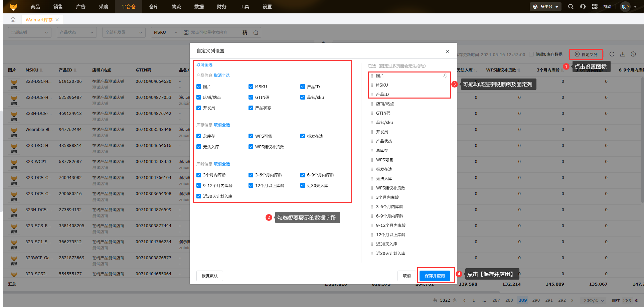Click the 精 exact-match toggle icon
Screen dimensions: 644x307
click(245, 32)
